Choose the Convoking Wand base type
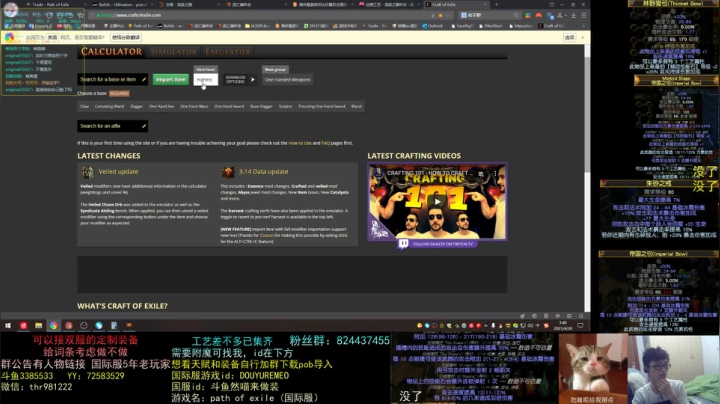The image size is (720, 404). pos(109,107)
